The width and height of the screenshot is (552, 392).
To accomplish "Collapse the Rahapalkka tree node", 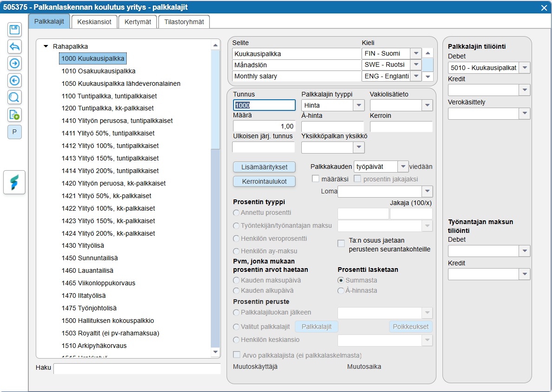I will (x=46, y=46).
